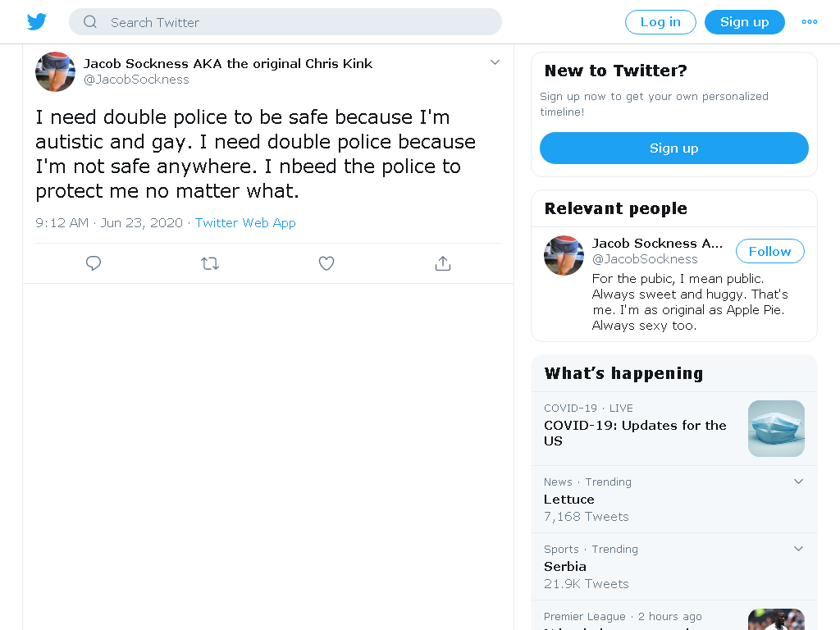The height and width of the screenshot is (630, 840).
Task: Click the face mask thumbnail image
Action: (x=776, y=428)
